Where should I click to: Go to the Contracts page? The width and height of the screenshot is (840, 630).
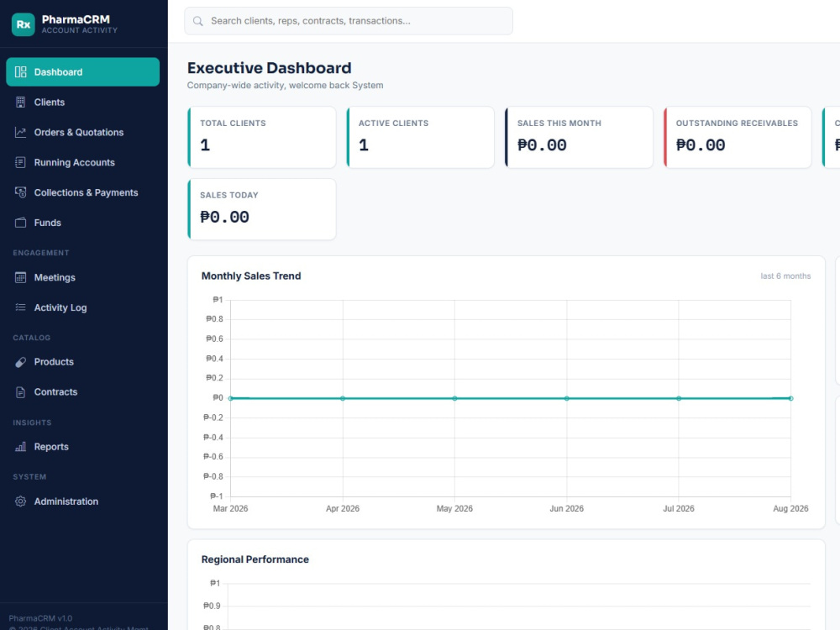pyautogui.click(x=82, y=392)
